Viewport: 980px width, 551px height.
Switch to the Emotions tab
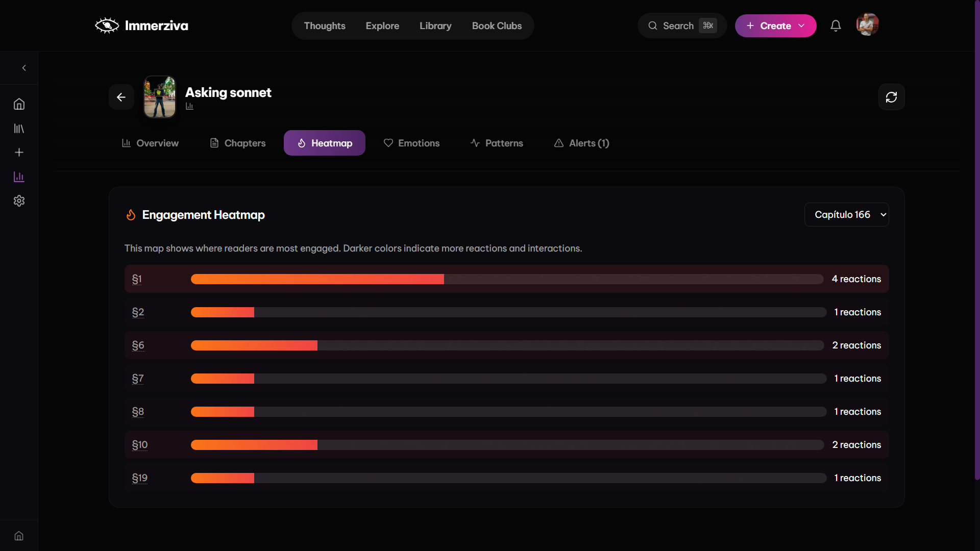pyautogui.click(x=411, y=143)
